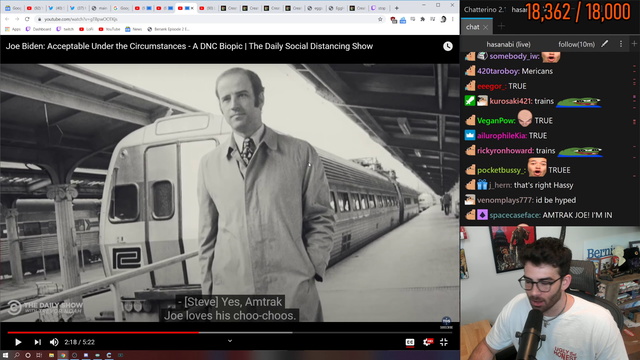Switch to the first Google tab
Image resolution: width=640 pixels, height=360 pixels.
(x=12, y=8)
